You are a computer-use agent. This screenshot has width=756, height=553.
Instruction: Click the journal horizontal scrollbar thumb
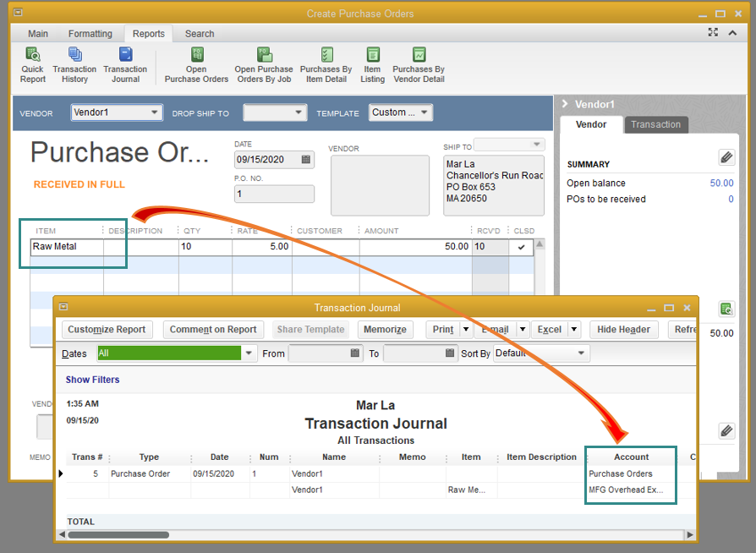(118, 534)
